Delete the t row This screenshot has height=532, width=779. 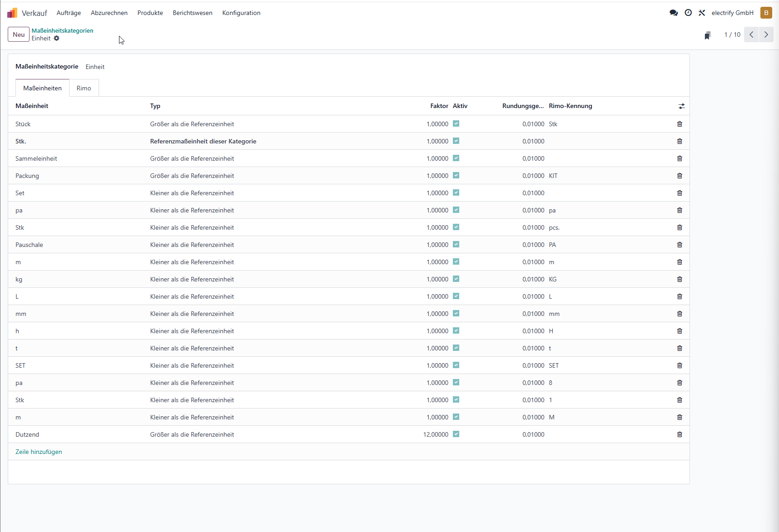[x=680, y=348]
